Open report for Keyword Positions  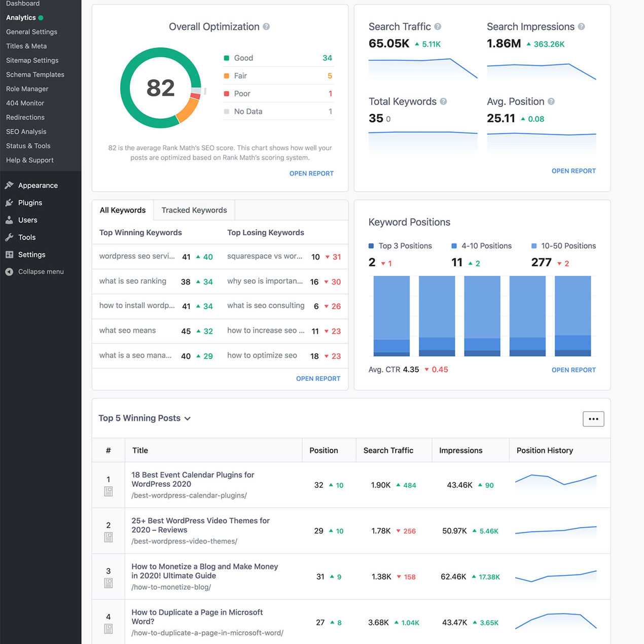[574, 370]
